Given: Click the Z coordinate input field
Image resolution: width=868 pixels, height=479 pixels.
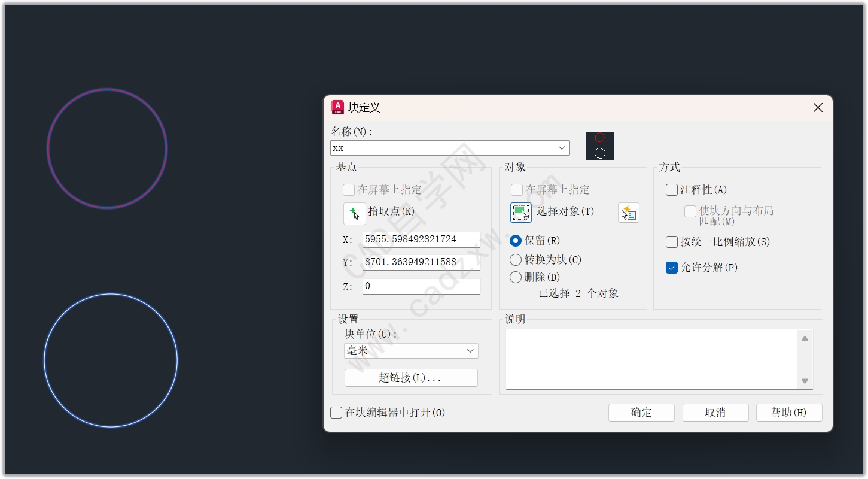Looking at the screenshot, I should click(x=421, y=286).
